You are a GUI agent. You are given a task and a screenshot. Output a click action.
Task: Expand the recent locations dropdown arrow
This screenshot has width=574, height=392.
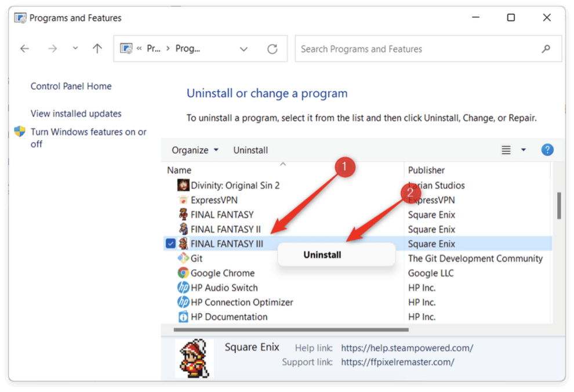(x=75, y=49)
